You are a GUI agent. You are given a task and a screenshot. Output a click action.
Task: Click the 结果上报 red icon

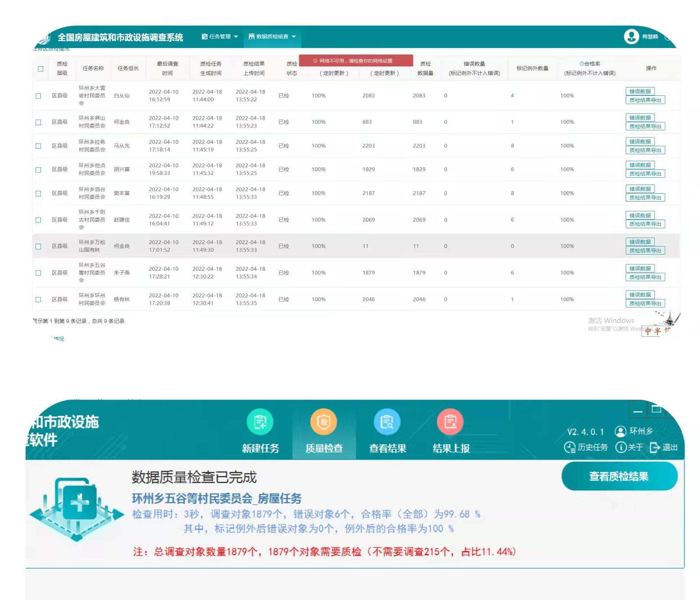[450, 422]
